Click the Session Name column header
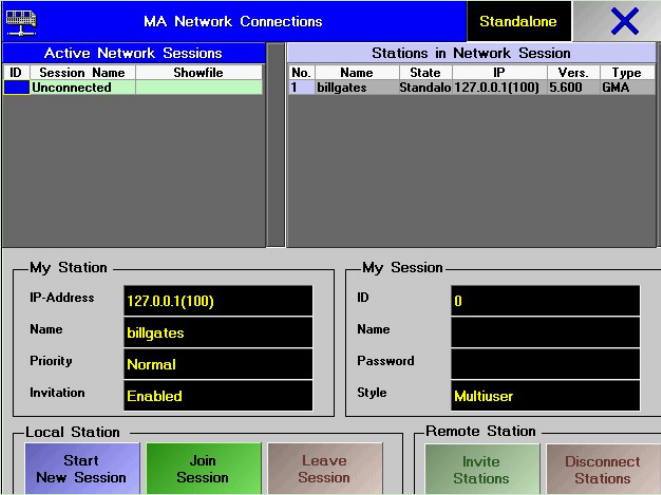 (x=83, y=73)
